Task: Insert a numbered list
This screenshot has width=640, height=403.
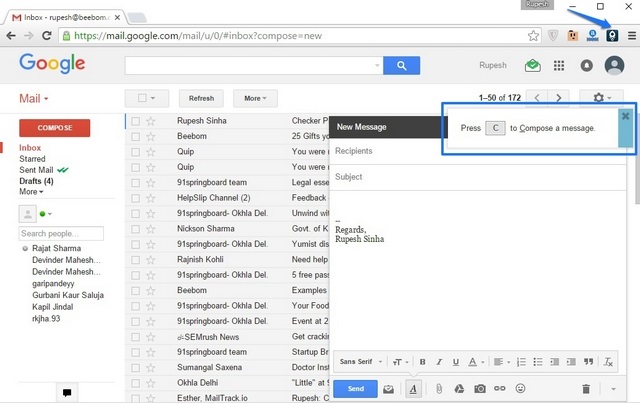Action: pos(521,362)
